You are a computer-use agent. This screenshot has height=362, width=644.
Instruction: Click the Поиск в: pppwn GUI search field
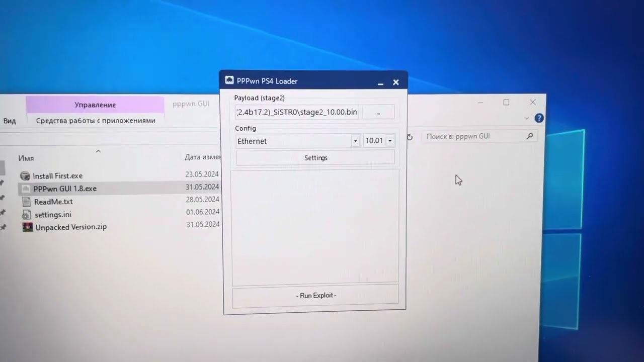coord(473,136)
